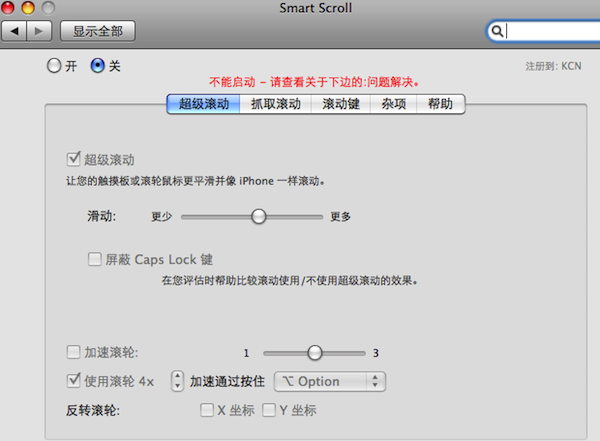Click the red 不能启动 warning message
Viewport: 600px width, 441px height.
[x=314, y=82]
